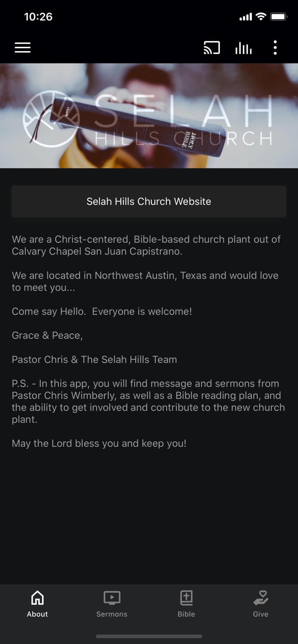The width and height of the screenshot is (298, 644).
Task: Tap the cellular signal bars
Action: click(246, 16)
